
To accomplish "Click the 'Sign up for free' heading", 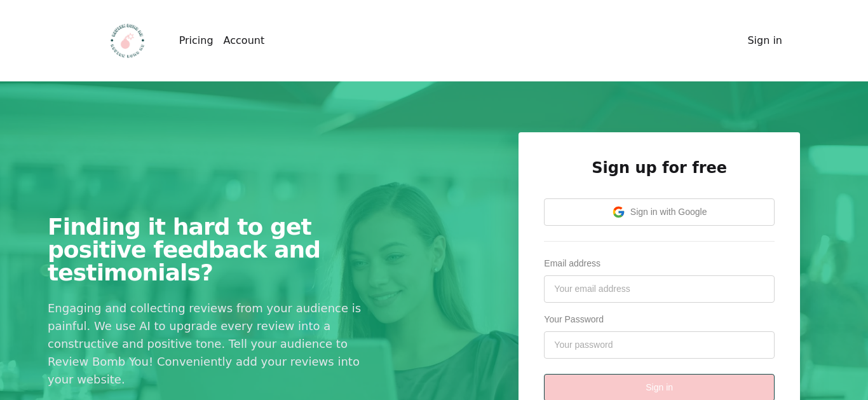I will coord(659,167).
